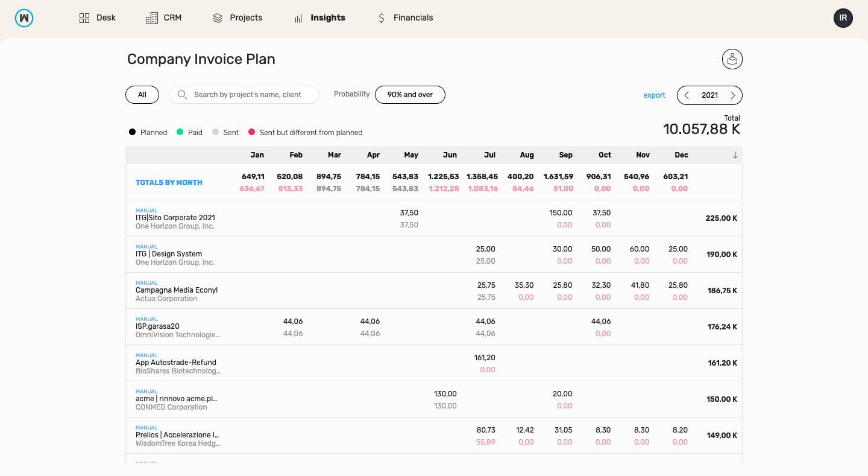Open ITG | Design System project row
The width and height of the screenshot is (868, 476).
click(x=169, y=254)
